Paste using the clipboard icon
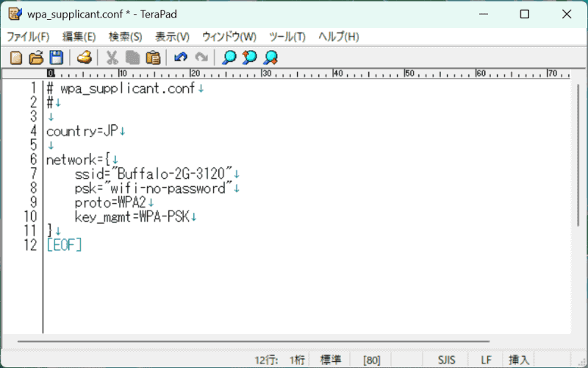 [x=153, y=58]
